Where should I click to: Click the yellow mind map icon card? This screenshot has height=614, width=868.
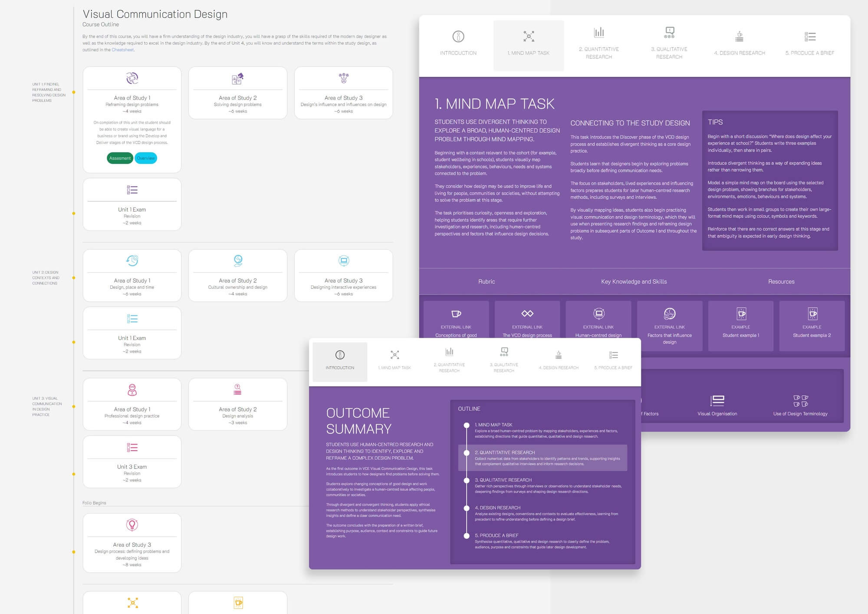(x=132, y=603)
